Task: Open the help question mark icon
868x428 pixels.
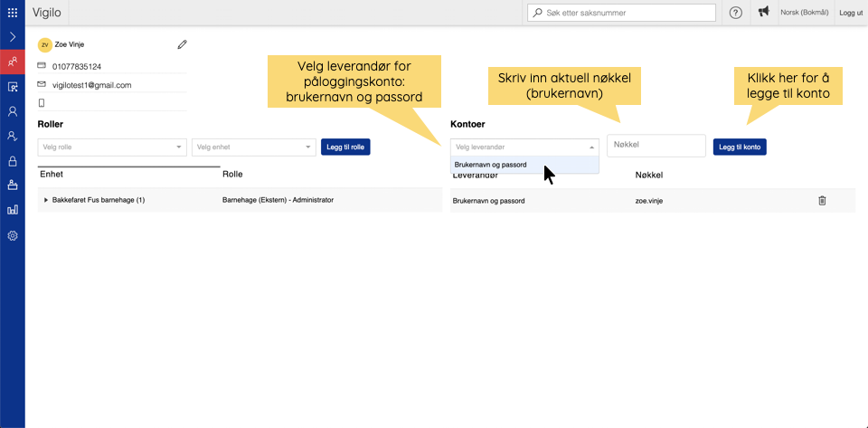Action: [736, 13]
